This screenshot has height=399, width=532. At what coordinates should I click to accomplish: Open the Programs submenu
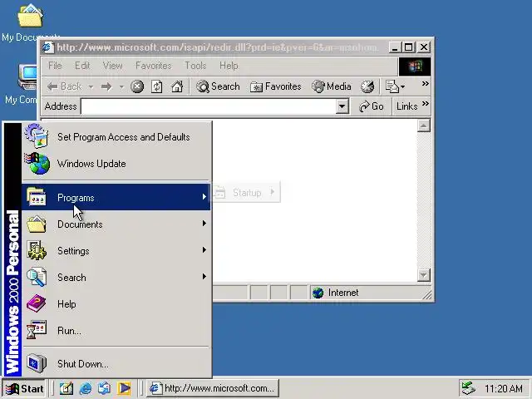(116, 197)
